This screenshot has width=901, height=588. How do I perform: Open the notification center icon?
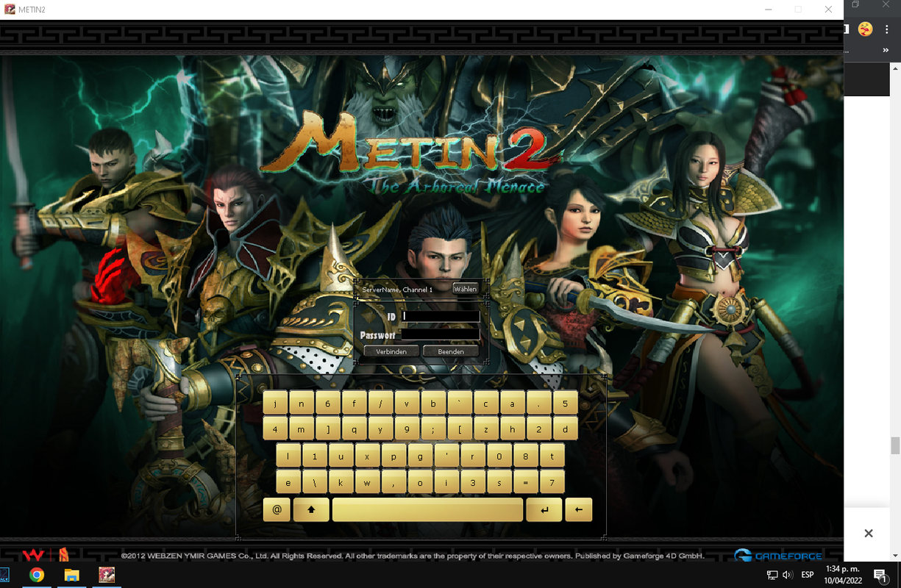point(880,575)
